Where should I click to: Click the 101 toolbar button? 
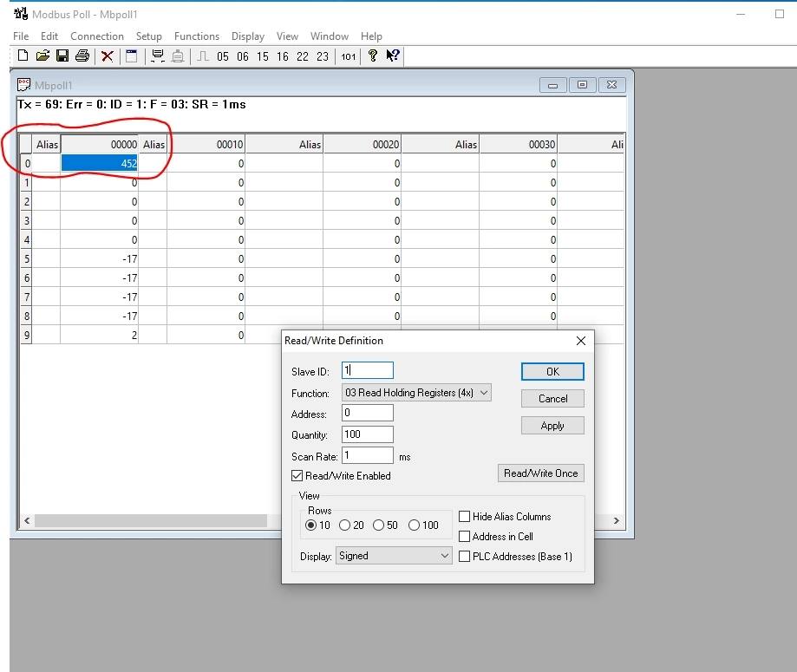point(348,56)
